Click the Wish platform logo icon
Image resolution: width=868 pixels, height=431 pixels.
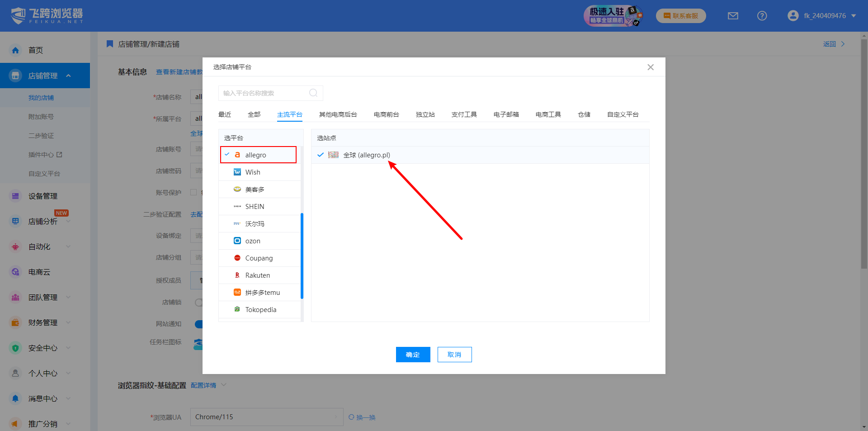pos(237,172)
